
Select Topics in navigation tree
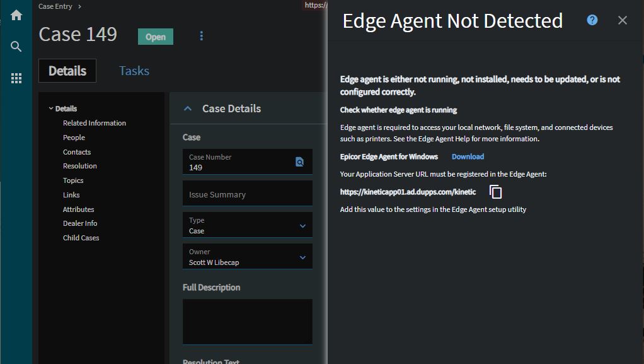click(x=73, y=180)
